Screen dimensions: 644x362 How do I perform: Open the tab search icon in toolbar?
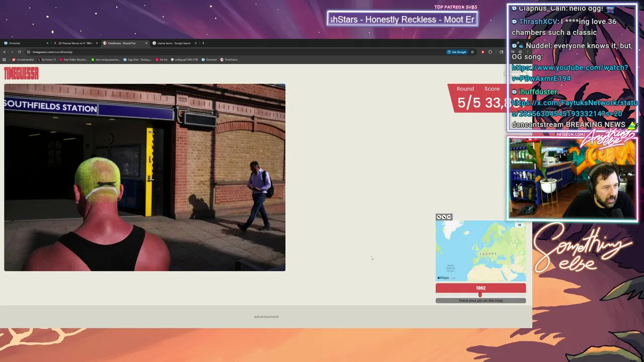tap(501, 52)
